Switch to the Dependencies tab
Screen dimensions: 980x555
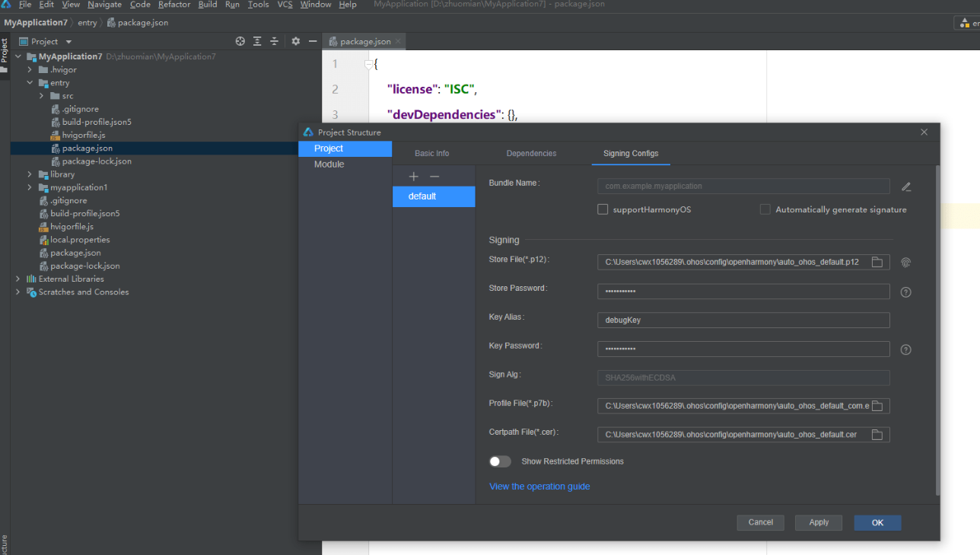point(531,153)
